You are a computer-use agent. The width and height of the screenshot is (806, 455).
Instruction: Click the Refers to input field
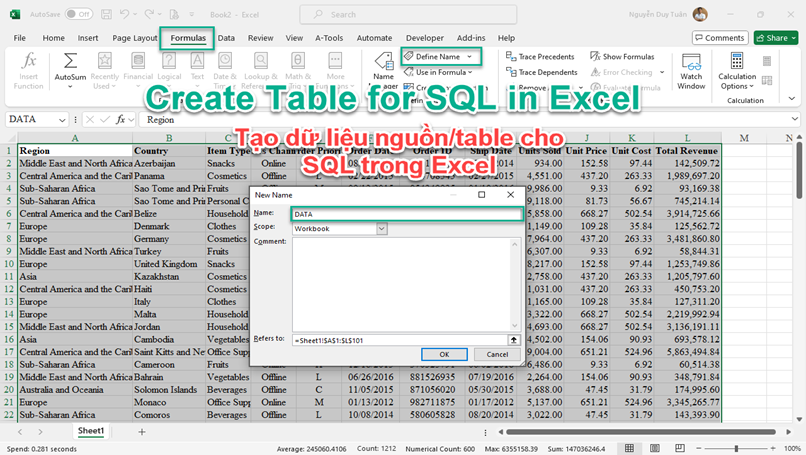click(x=399, y=340)
